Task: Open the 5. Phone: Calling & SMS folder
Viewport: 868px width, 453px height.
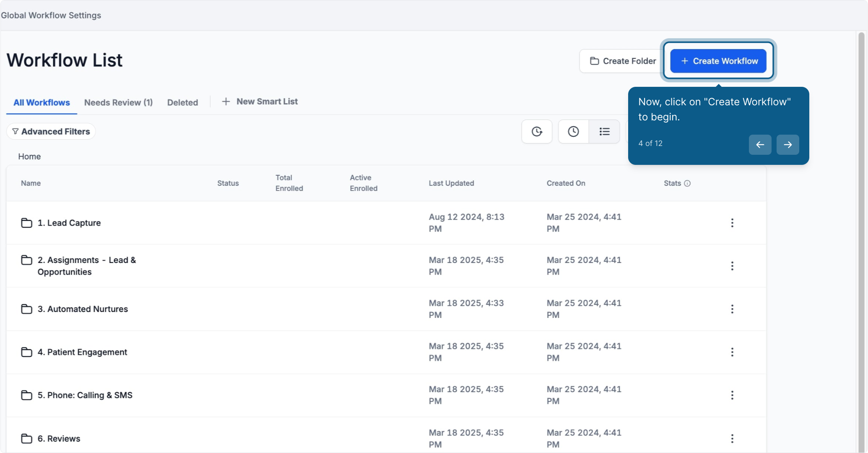Action: [85, 395]
